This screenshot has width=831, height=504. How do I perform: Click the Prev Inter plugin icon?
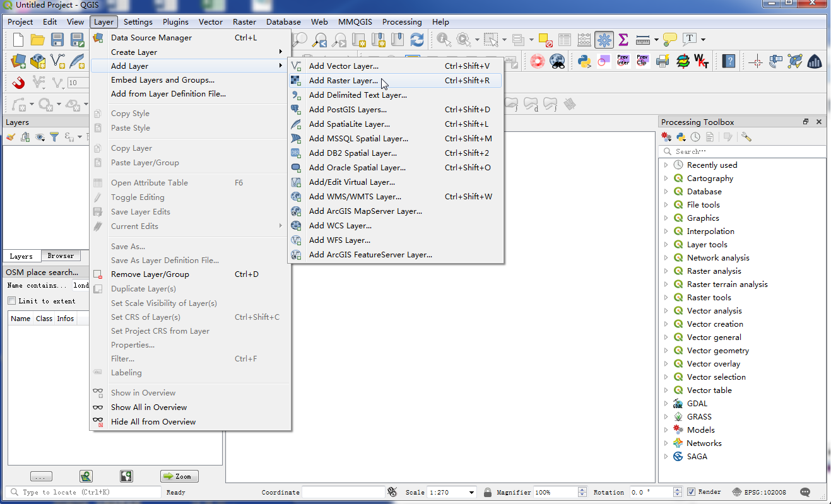623,61
